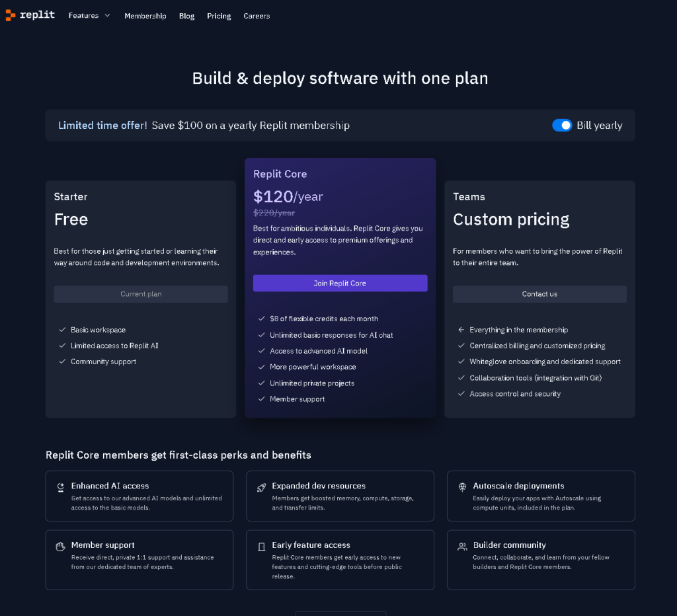
Task: Go to the Blog
Action: (x=186, y=16)
